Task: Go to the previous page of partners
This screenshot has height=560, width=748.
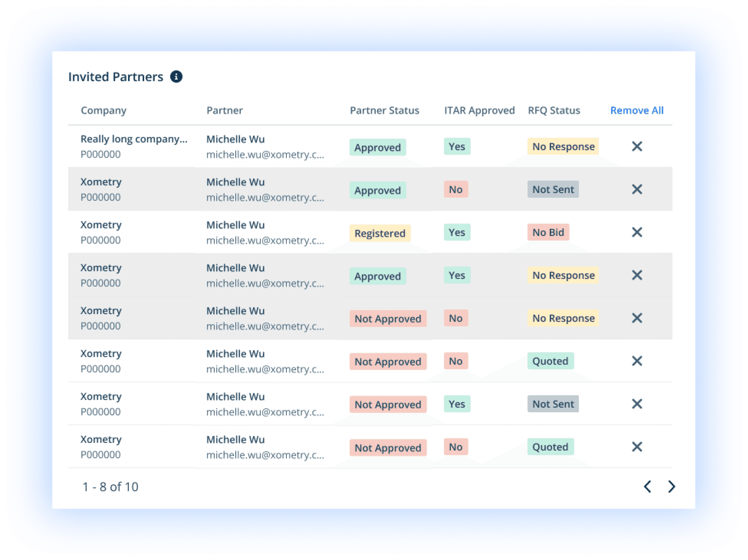Action: [x=648, y=487]
